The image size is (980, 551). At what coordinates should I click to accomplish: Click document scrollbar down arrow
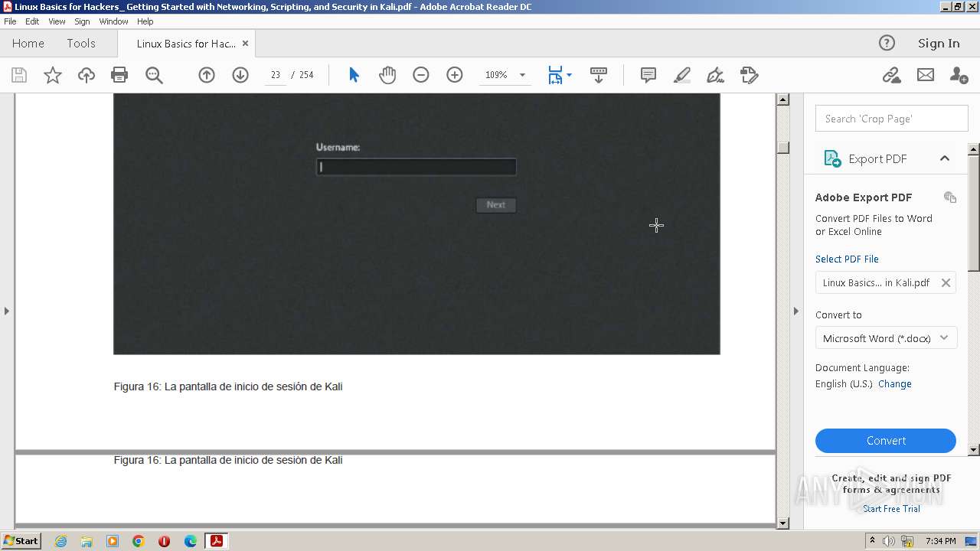pyautogui.click(x=782, y=523)
